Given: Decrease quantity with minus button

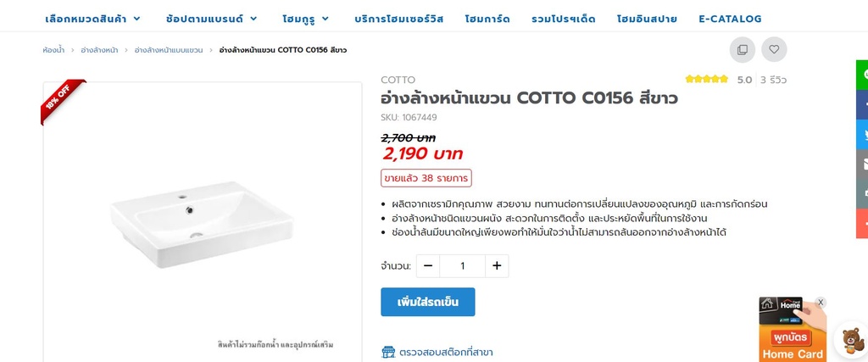Looking at the screenshot, I should [428, 266].
